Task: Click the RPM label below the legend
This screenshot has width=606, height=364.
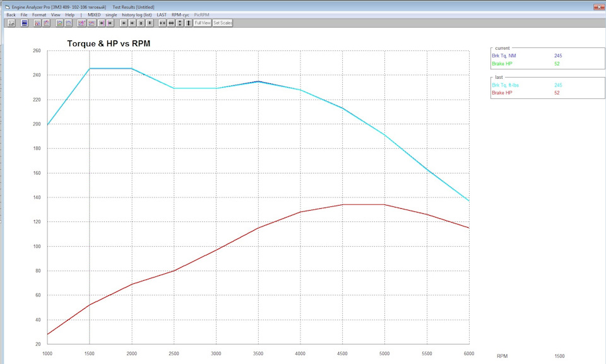Action: click(502, 356)
